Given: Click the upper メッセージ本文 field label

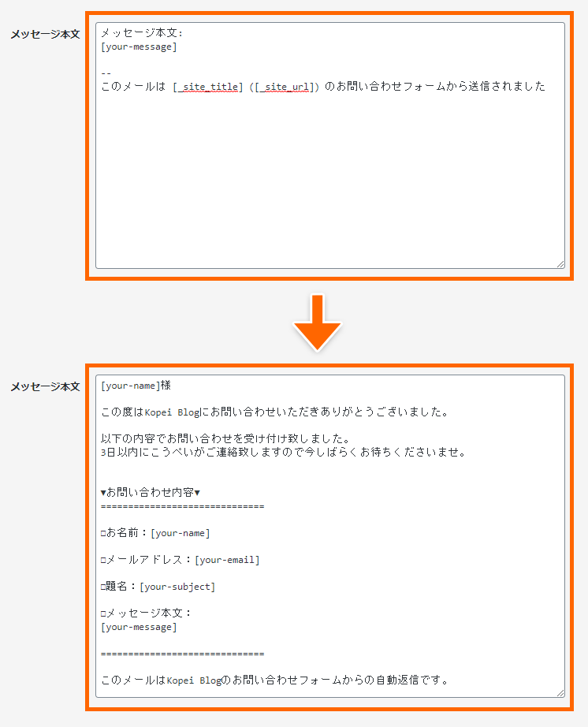Looking at the screenshot, I should [x=45, y=34].
